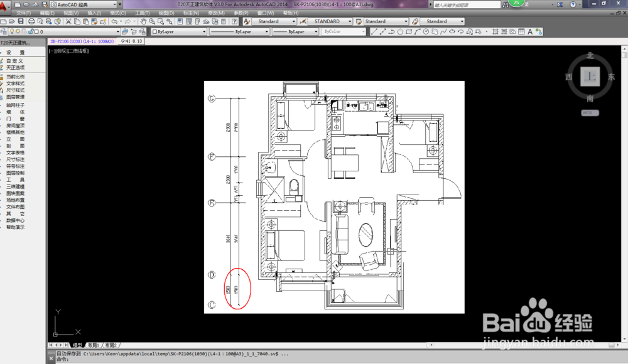Select the Rectangle draw tool
The width and height of the screenshot is (628, 364).
pyautogui.click(x=409, y=31)
